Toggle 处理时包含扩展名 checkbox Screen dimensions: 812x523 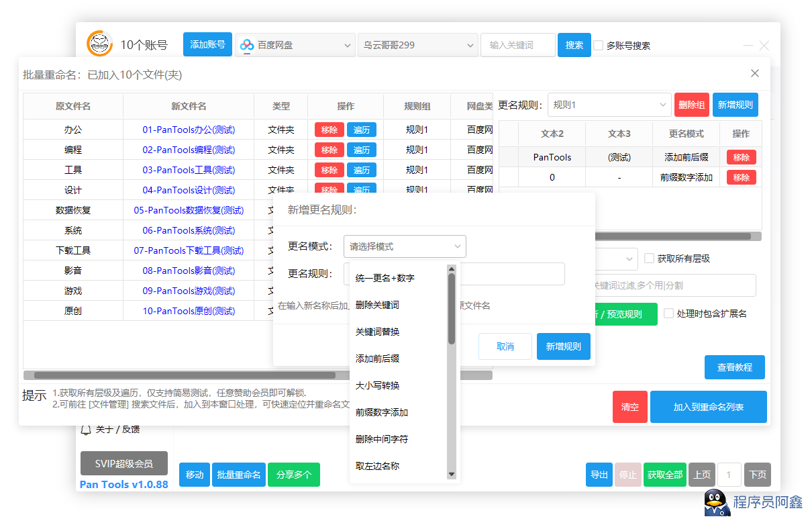click(668, 314)
